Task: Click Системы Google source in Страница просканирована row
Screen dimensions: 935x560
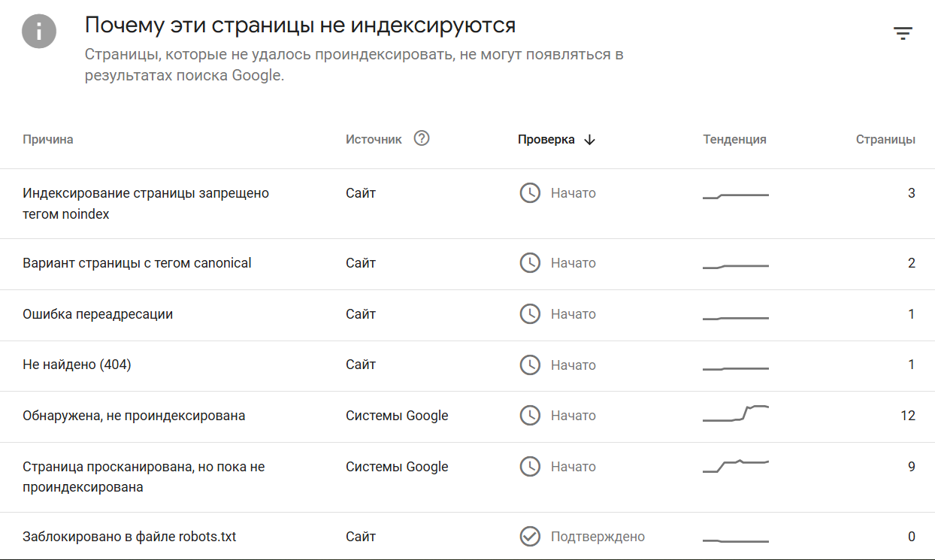Action: (x=397, y=467)
